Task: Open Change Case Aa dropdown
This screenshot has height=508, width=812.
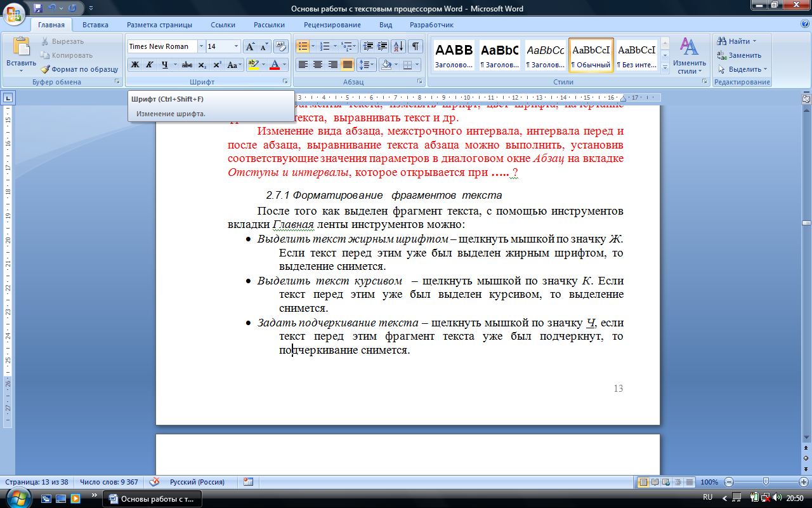Action: click(x=235, y=65)
